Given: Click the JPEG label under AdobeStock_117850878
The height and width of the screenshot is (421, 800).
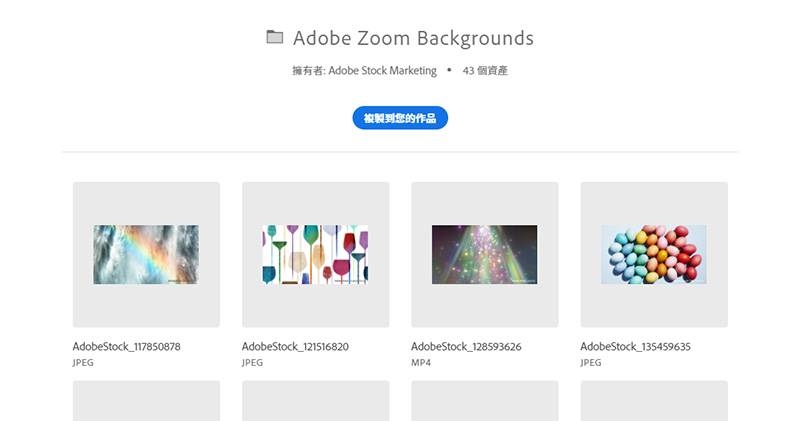Looking at the screenshot, I should point(83,362).
